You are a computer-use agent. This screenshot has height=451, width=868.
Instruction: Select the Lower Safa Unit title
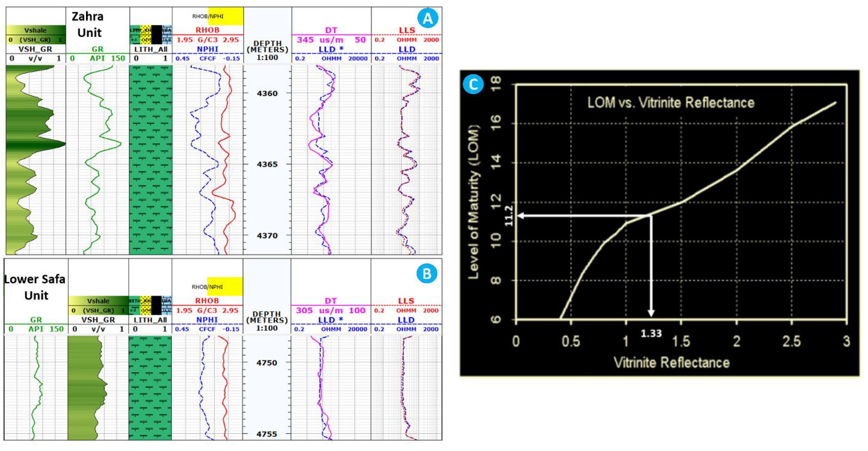tap(35, 287)
